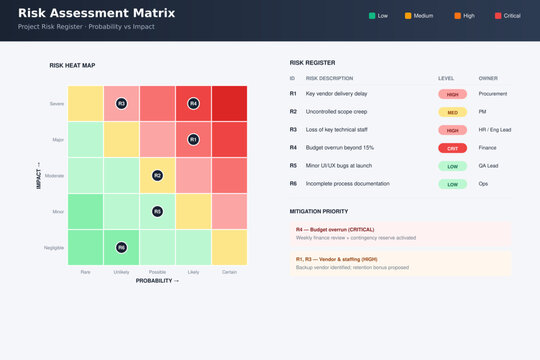Select the R1 marker in the heat map
This screenshot has height=360, width=540.
click(x=193, y=140)
